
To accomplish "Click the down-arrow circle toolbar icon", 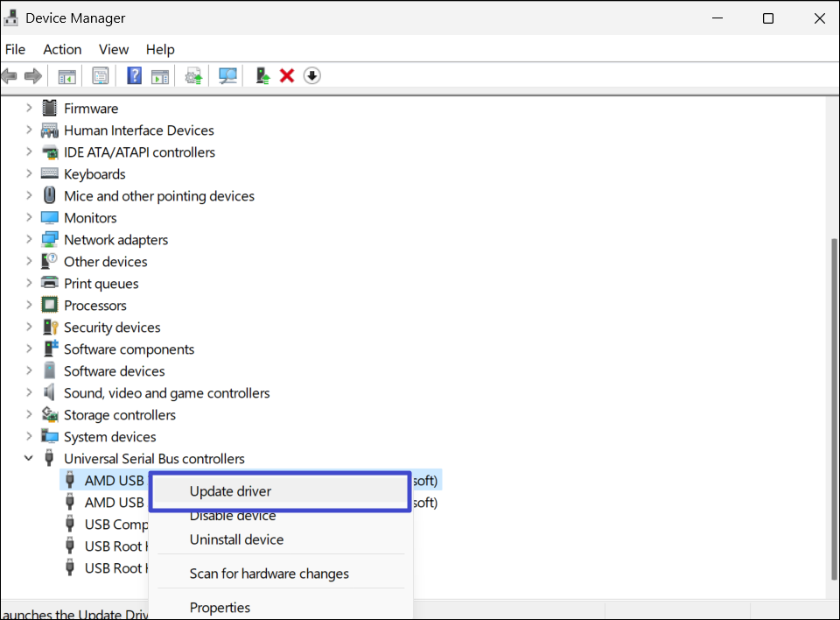I will coord(312,76).
